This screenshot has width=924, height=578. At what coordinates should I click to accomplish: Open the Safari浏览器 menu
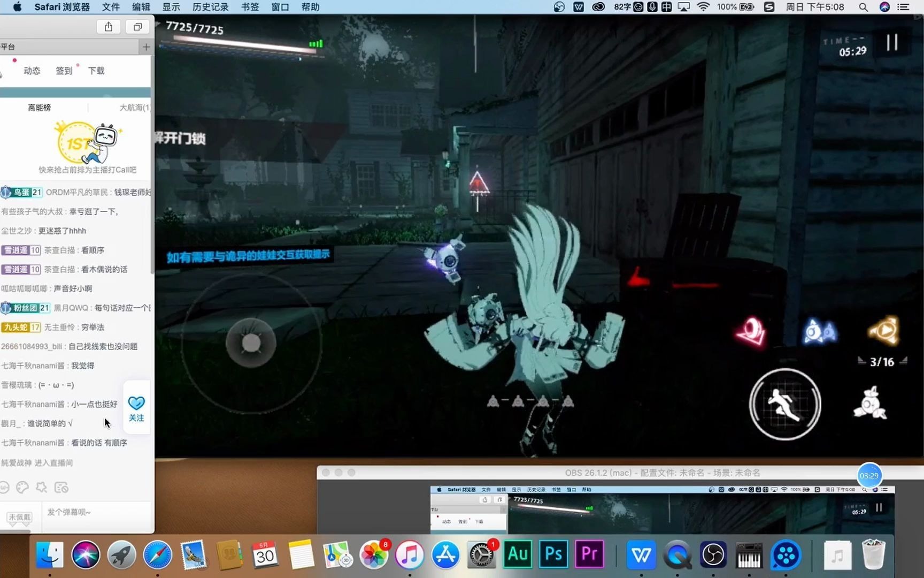[x=62, y=7]
